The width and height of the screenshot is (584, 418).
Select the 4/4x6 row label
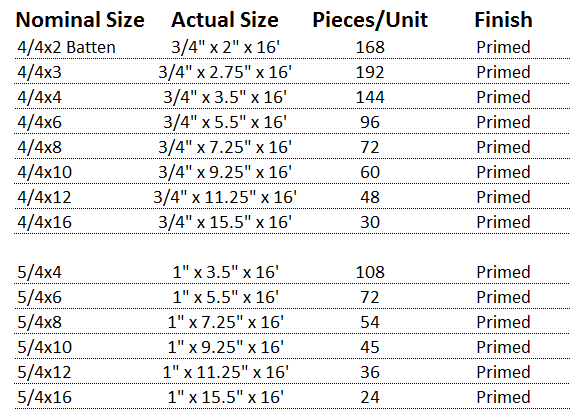(39, 122)
